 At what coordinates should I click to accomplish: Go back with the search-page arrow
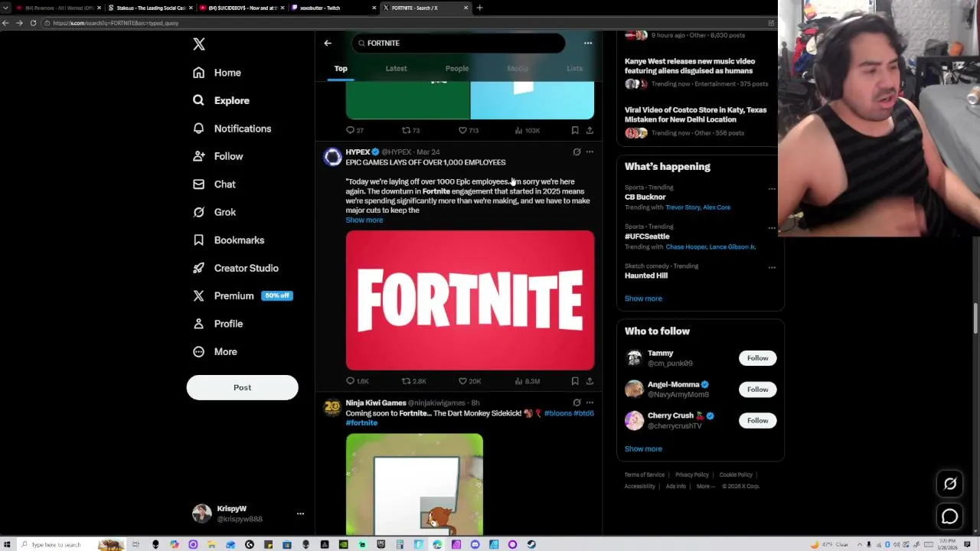click(328, 43)
